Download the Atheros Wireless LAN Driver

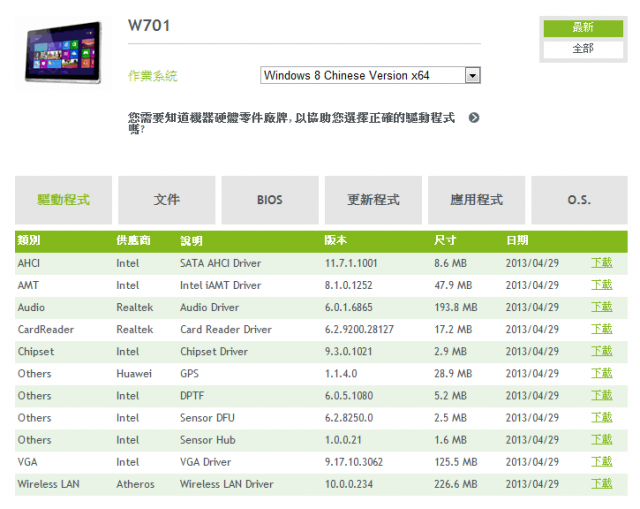click(602, 483)
